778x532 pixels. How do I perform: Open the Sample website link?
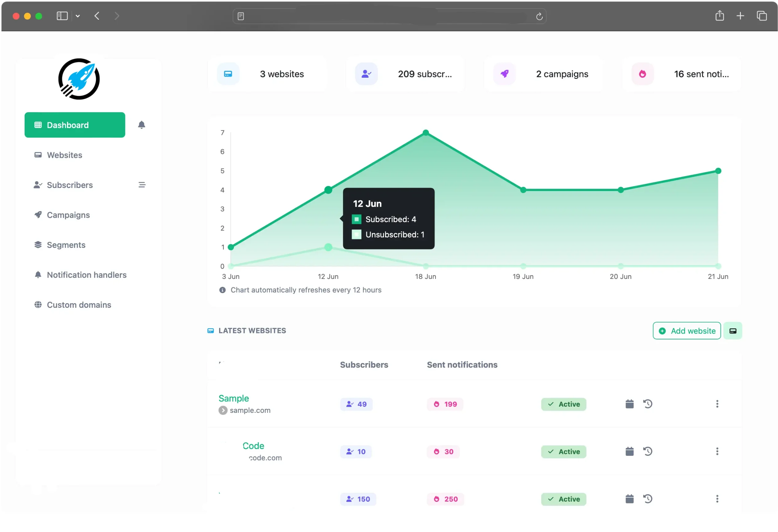tap(234, 398)
